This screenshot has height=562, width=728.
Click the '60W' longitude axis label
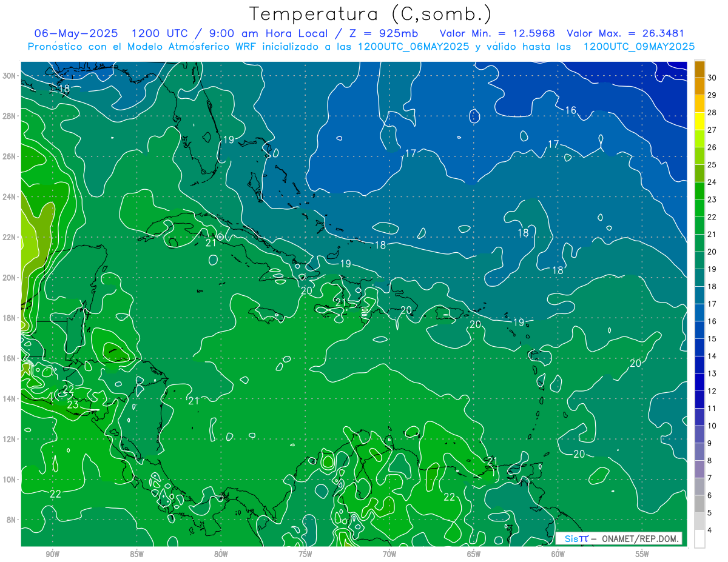click(558, 554)
